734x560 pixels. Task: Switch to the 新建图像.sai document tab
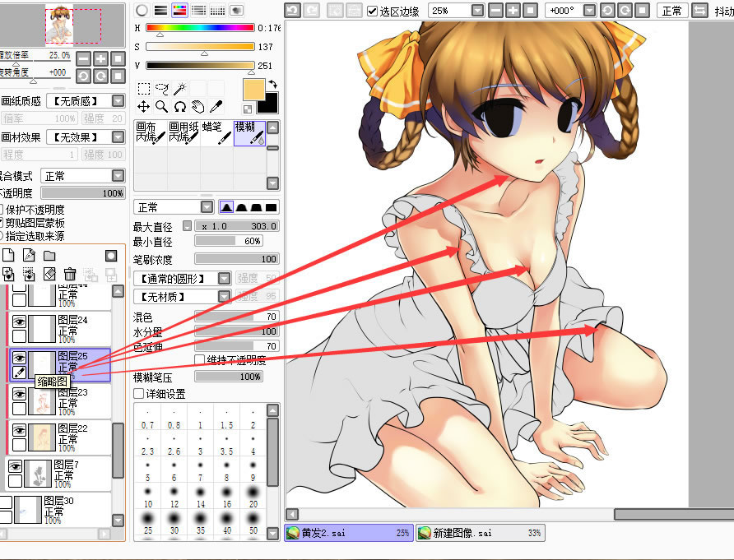481,532
